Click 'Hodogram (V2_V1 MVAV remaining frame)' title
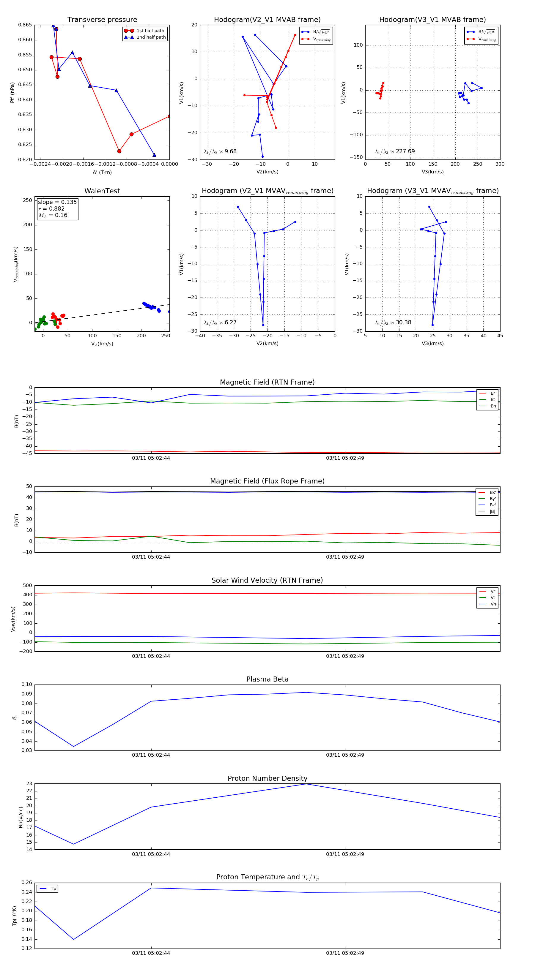This screenshot has height=980, width=535. tap(267, 191)
